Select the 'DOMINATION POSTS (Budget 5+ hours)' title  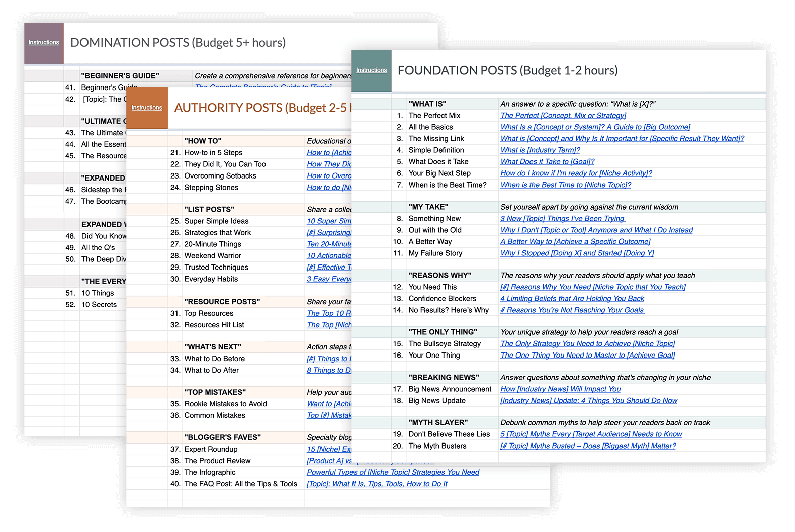178,43
